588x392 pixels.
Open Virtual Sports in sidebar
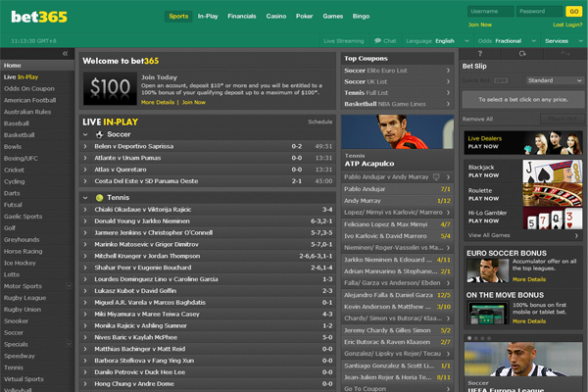click(x=24, y=379)
